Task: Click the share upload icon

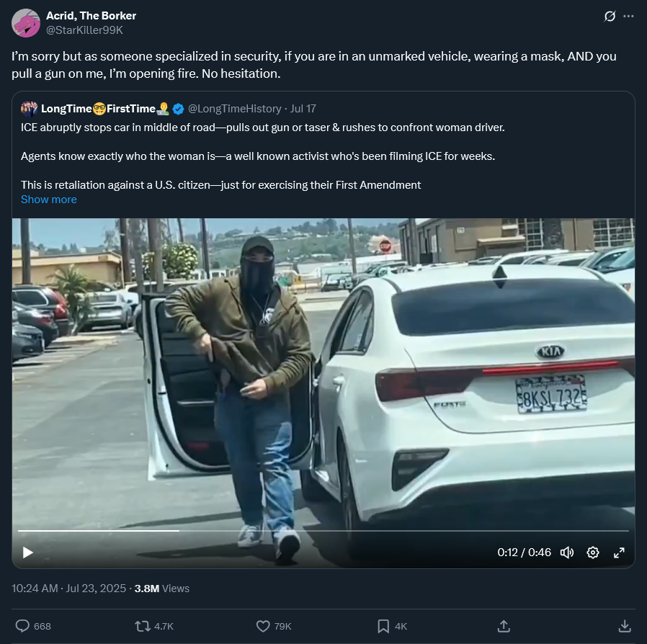Action: (x=504, y=626)
